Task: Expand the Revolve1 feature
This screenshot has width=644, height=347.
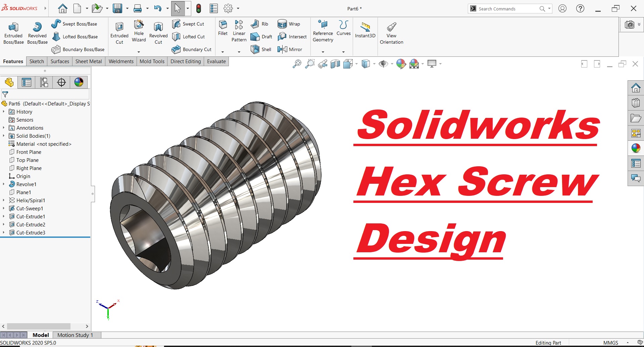Action: 4,184
